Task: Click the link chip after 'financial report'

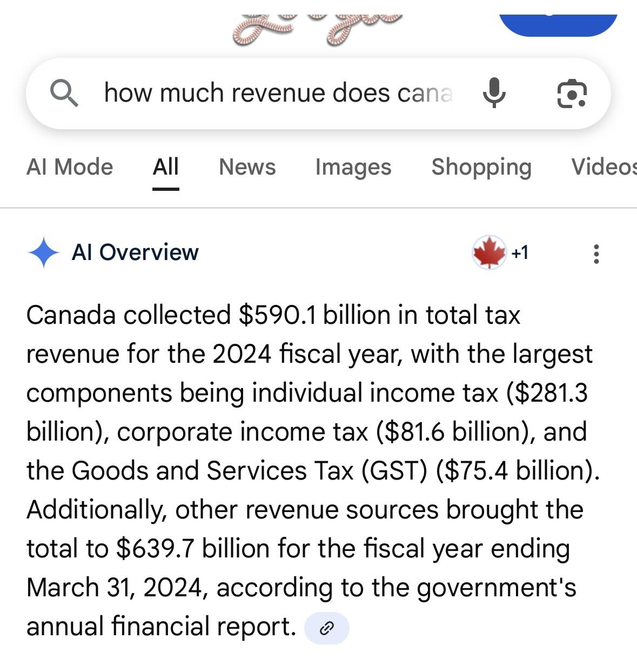Action: (x=327, y=628)
